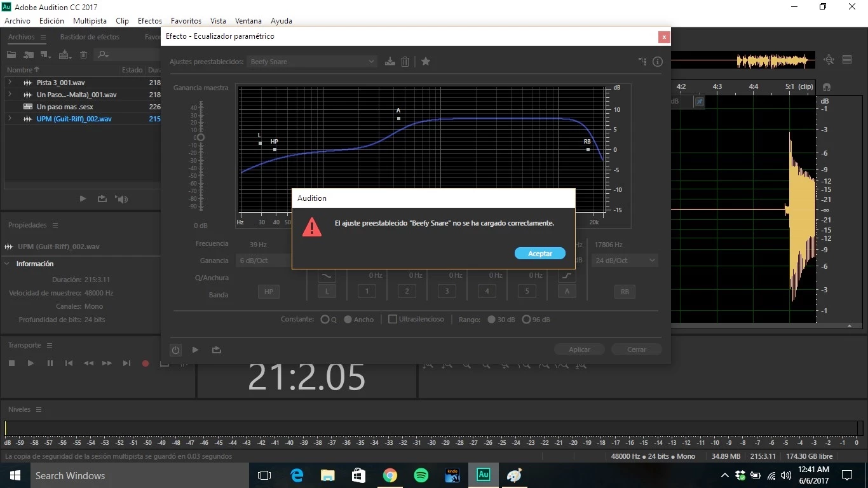Toggle band 3 button
The width and height of the screenshot is (868, 488).
point(447,292)
